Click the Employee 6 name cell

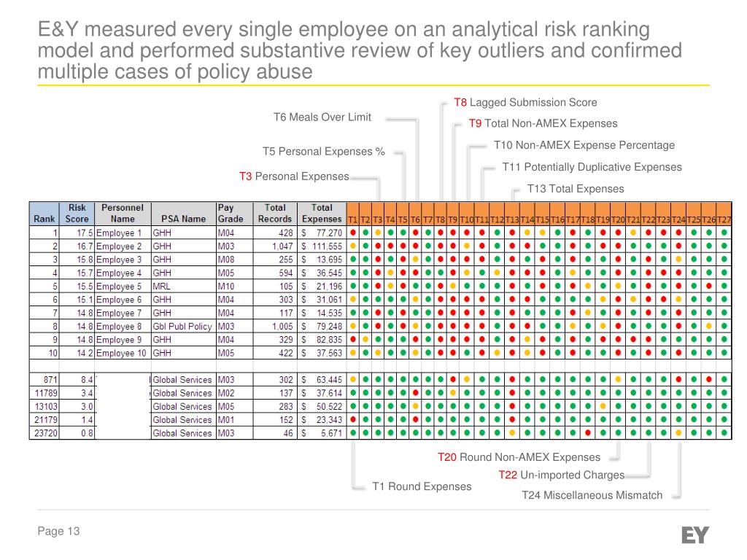click(x=123, y=300)
